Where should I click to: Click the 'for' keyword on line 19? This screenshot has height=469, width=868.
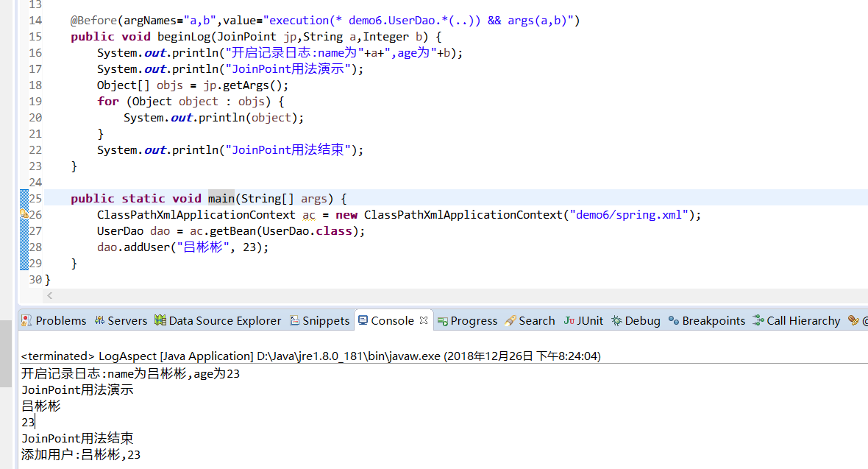point(108,102)
